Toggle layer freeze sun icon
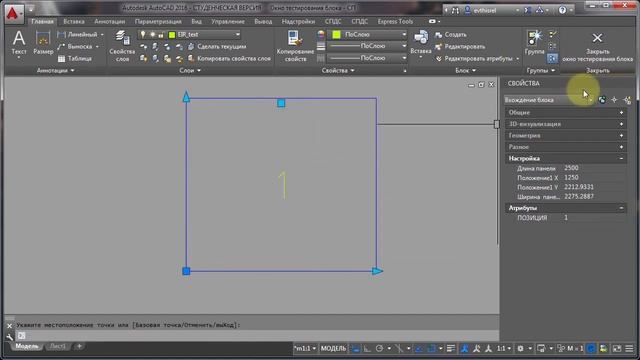The width and height of the screenshot is (640, 360). (x=152, y=35)
